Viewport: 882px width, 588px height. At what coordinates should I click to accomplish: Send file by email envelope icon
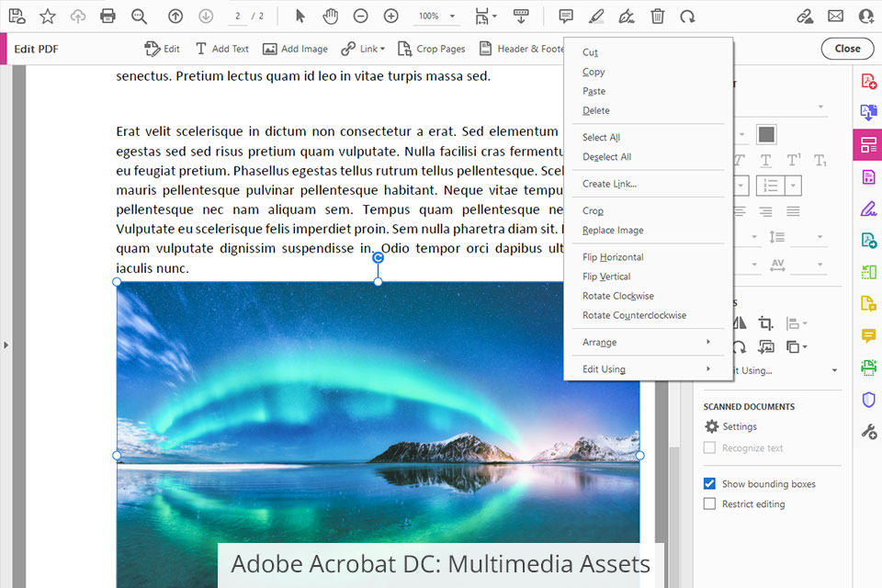tap(836, 17)
